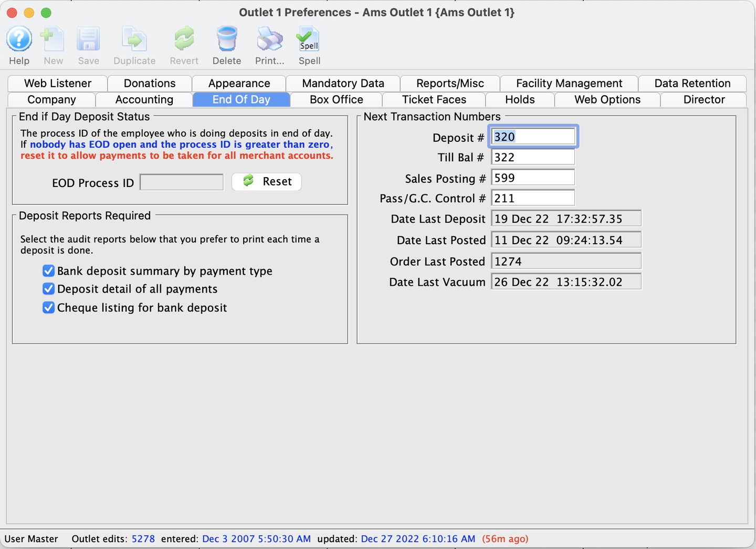Click the New record toolbar icon
This screenshot has width=756, height=549.
pyautogui.click(x=53, y=39)
